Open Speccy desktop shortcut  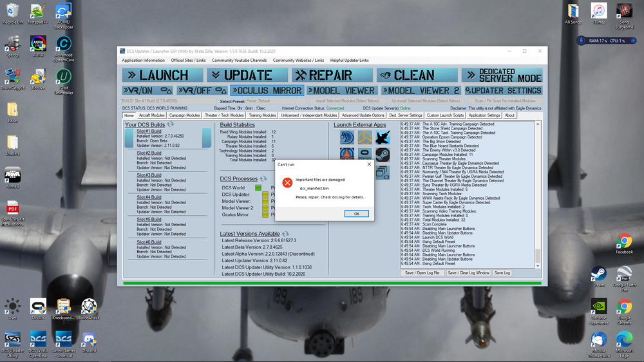[x=12, y=46]
